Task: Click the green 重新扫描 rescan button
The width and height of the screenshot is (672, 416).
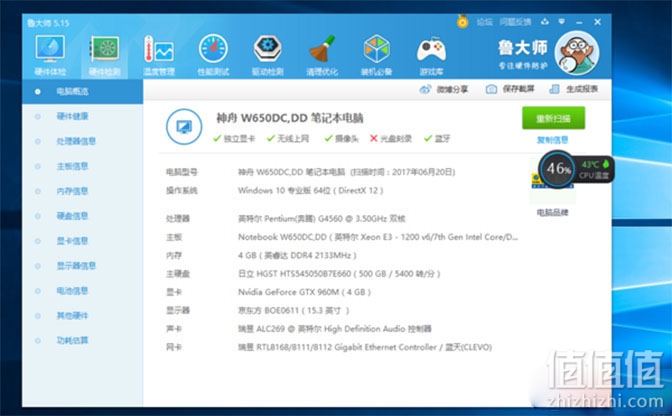Action: pos(553,118)
